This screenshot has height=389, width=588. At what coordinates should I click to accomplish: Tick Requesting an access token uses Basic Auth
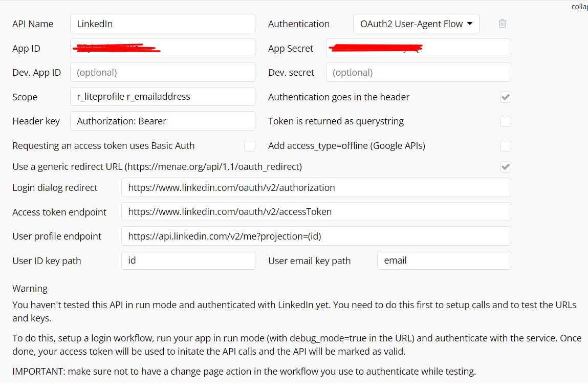[249, 145]
